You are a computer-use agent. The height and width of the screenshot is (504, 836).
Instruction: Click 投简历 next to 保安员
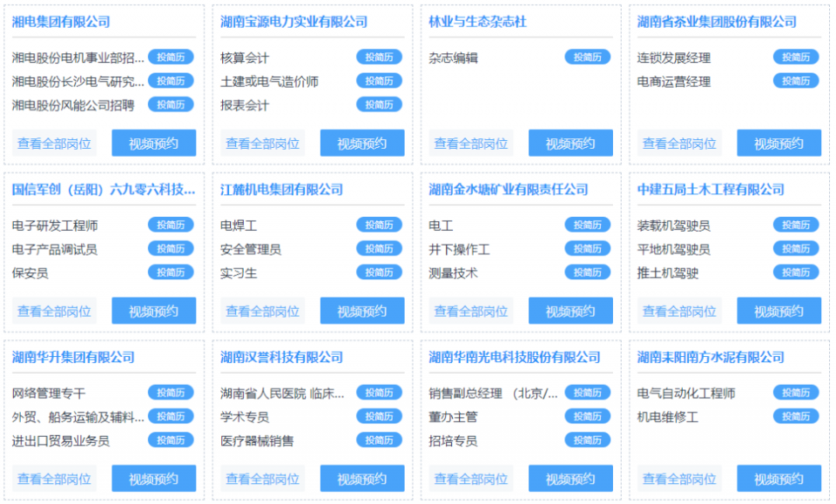click(171, 272)
